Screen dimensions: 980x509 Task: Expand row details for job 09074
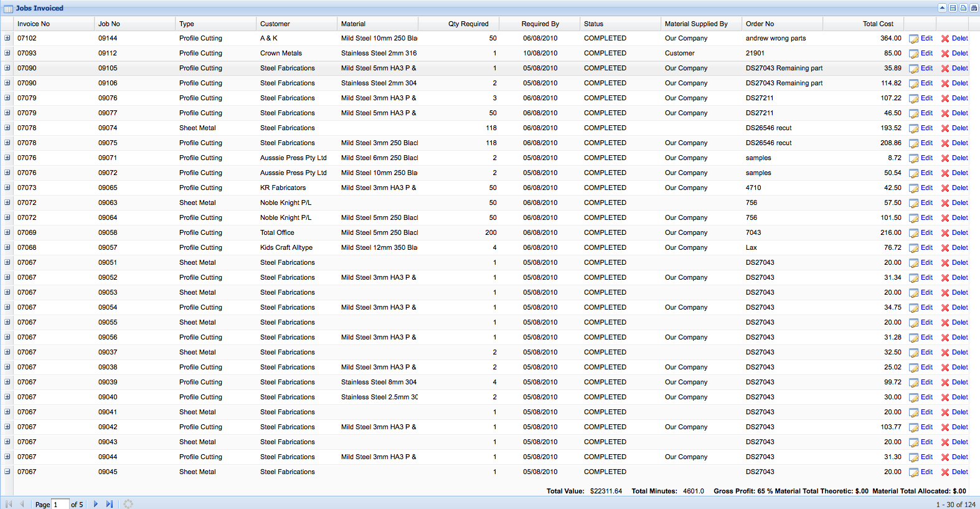[7, 128]
